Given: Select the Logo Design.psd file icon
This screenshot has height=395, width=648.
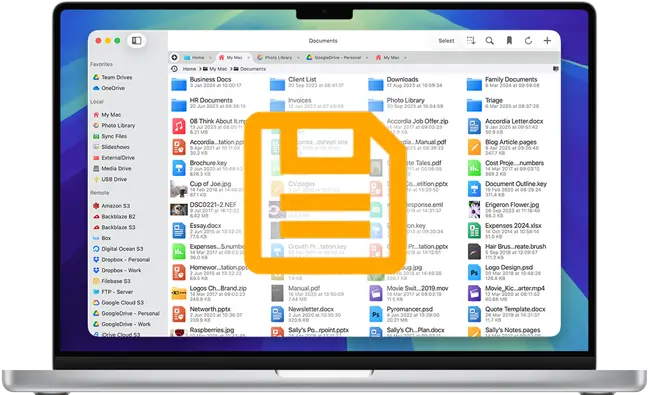Looking at the screenshot, I should point(474,272).
